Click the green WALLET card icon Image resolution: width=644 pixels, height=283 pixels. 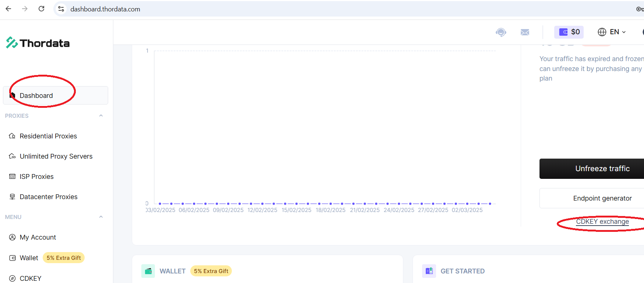tap(148, 271)
